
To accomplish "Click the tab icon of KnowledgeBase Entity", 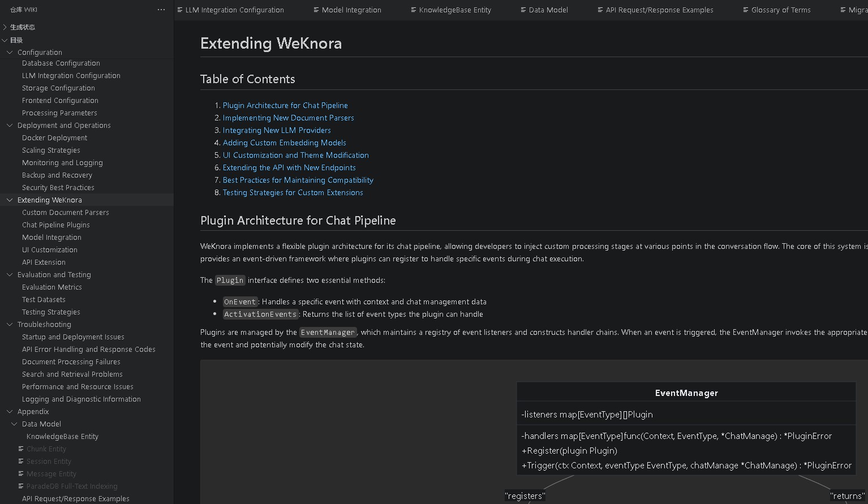I will pyautogui.click(x=414, y=10).
